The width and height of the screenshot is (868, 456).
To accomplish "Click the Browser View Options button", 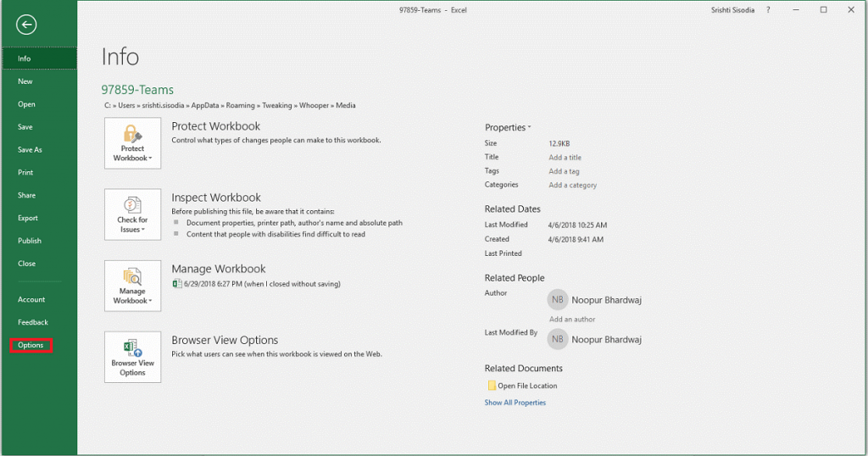I will pyautogui.click(x=133, y=357).
